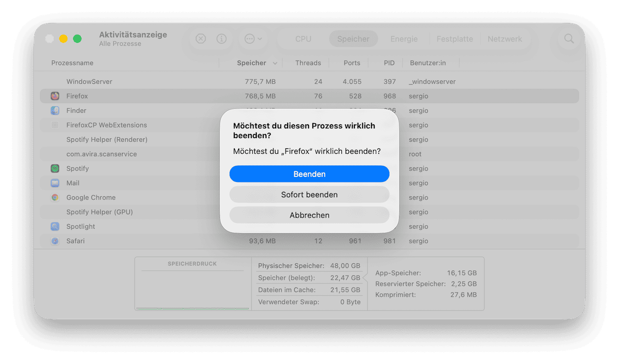Click the Speicherdruck memory pressure graph

pos(192,290)
